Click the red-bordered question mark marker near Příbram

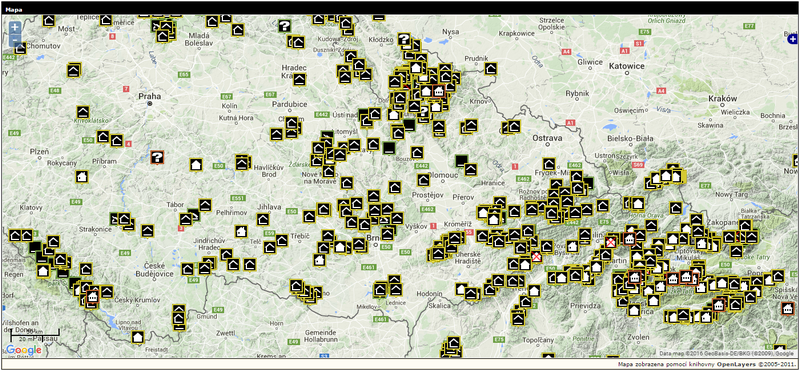(x=158, y=157)
